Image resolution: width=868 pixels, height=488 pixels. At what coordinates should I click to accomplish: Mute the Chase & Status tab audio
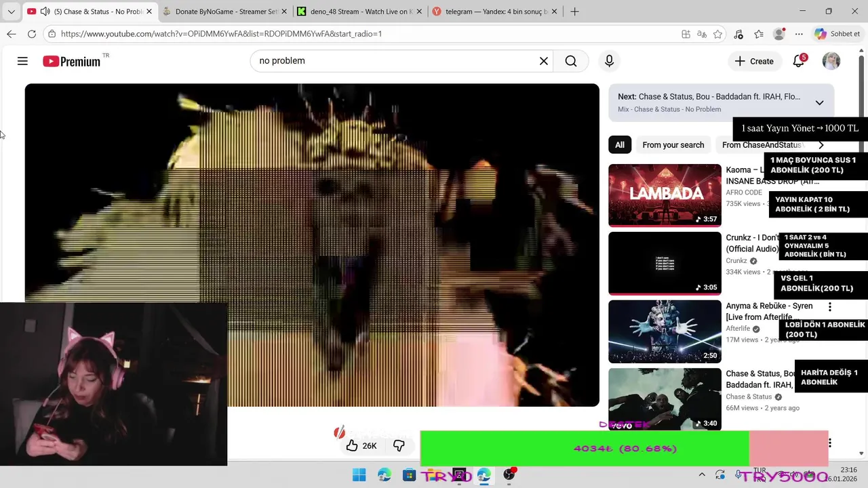pos(45,12)
